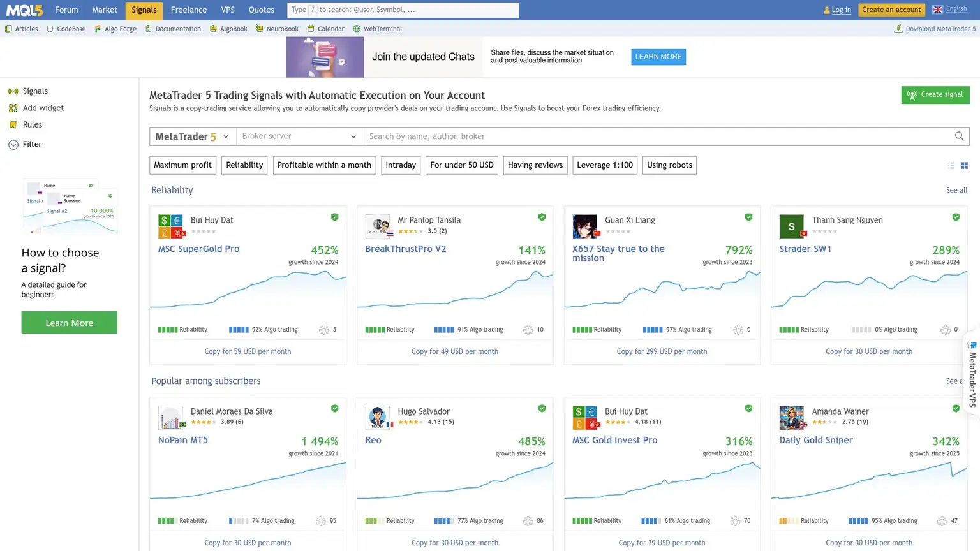Click the Signals sidebar antenna icon

point(13,91)
